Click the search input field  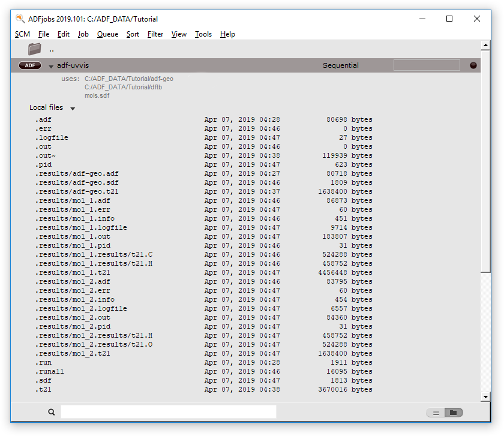[x=168, y=412]
